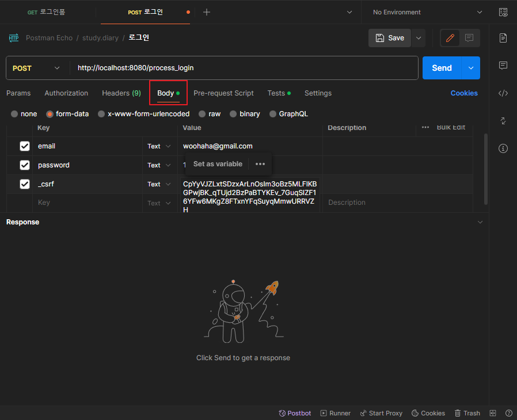Open the _csrf row Text type dropdown
Screen dimensions: 517x420
point(159,184)
